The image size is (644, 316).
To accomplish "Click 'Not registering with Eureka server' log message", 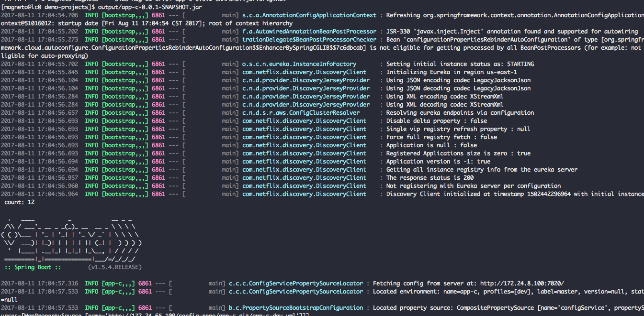I will [473, 186].
